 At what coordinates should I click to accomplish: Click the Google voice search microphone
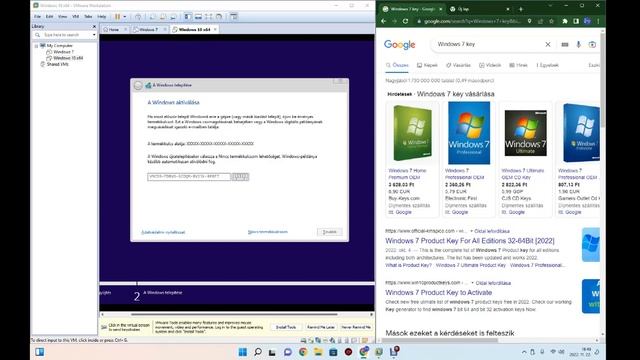578,44
